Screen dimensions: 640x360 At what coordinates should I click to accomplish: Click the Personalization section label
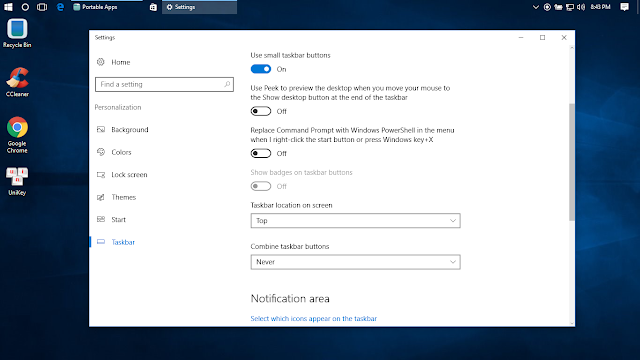[118, 107]
